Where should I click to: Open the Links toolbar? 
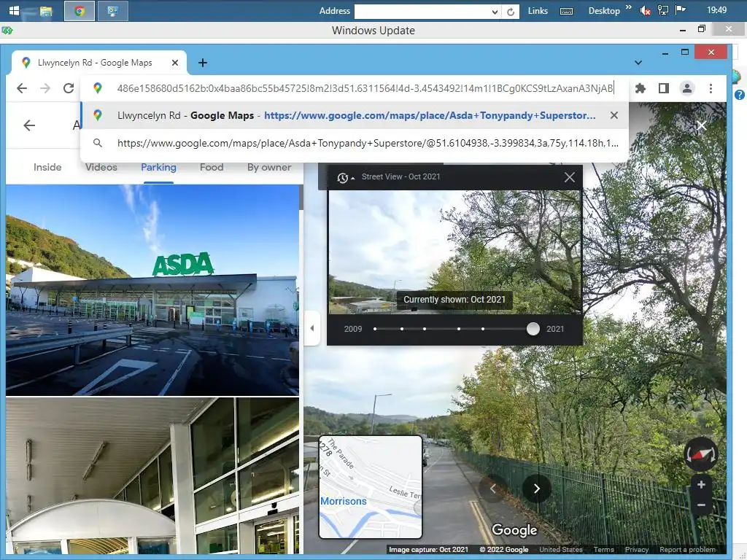538,10
